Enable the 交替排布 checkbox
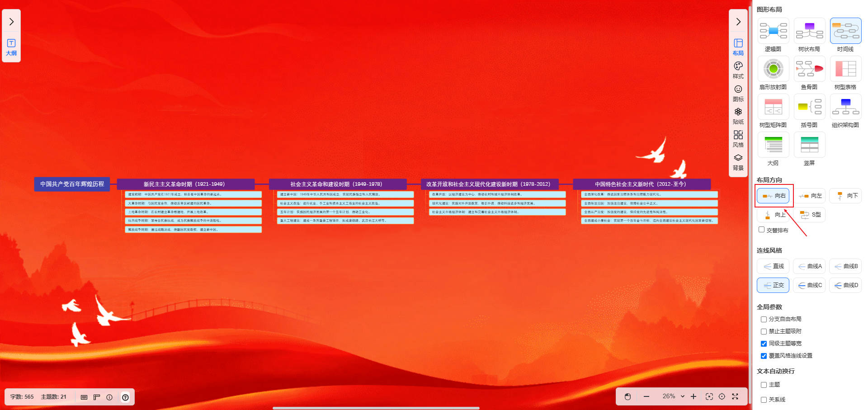Viewport: 868px width, 410px height. click(762, 230)
